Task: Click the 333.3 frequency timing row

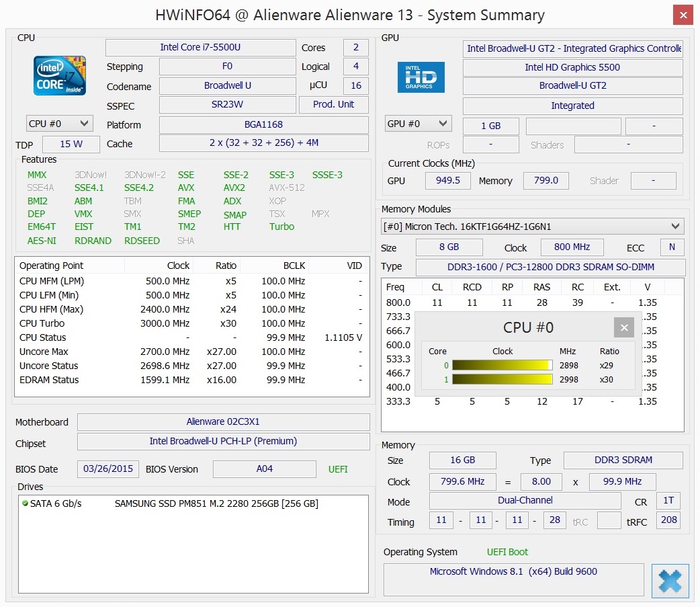Action: (x=532, y=401)
